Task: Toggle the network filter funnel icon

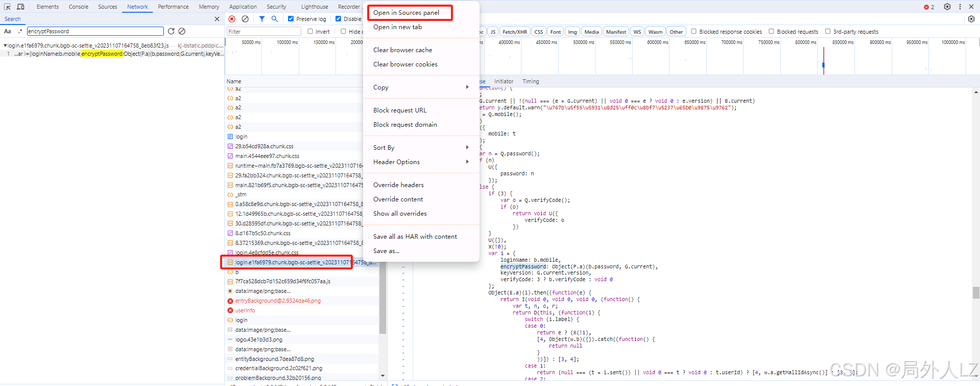Action: click(x=262, y=19)
